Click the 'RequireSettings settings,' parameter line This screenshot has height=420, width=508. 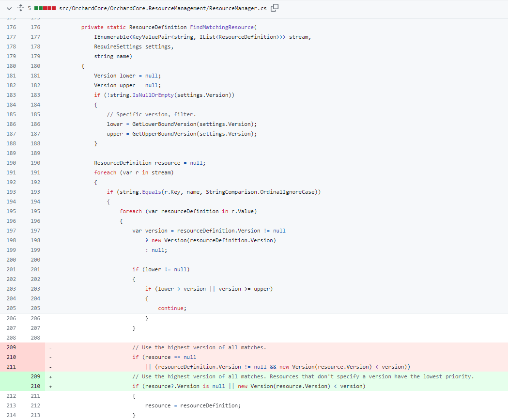tap(134, 47)
